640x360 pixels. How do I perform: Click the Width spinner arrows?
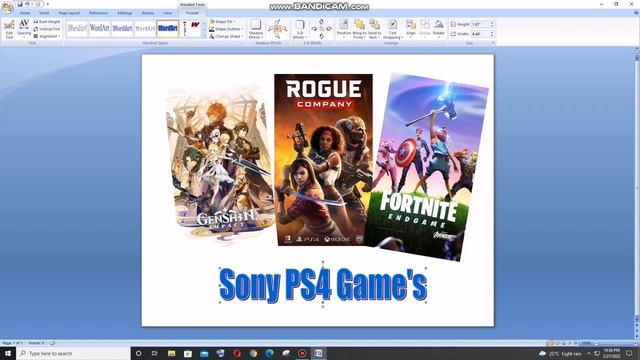pos(492,34)
